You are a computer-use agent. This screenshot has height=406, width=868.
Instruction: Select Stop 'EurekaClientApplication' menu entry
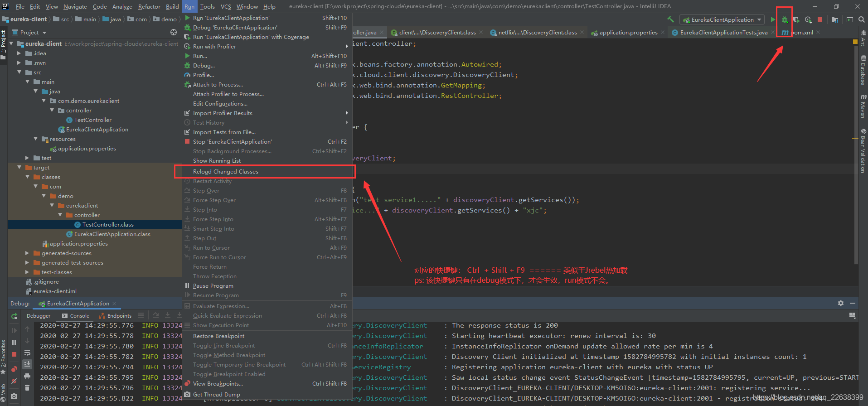(267, 141)
